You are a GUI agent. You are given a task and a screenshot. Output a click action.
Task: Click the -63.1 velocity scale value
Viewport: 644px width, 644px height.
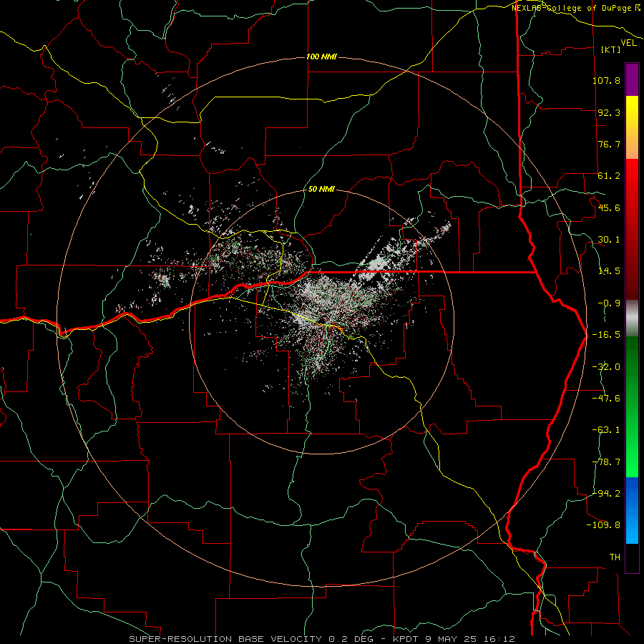point(606,430)
